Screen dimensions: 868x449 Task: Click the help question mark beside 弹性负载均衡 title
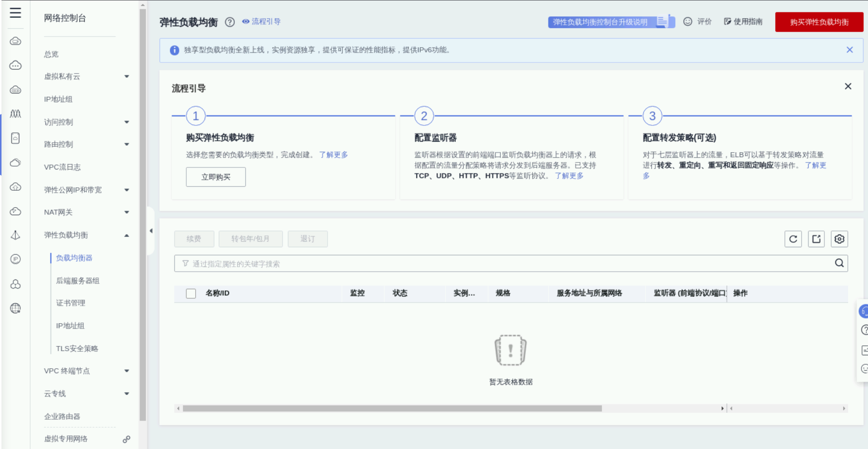230,22
